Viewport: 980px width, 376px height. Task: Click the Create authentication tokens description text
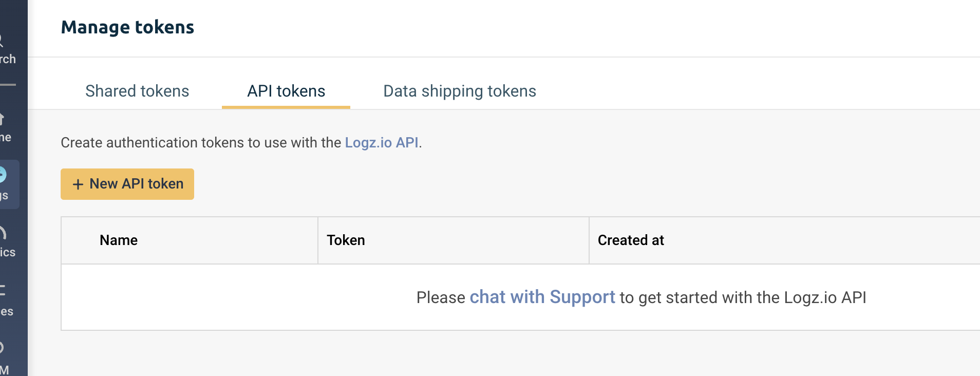click(200, 142)
